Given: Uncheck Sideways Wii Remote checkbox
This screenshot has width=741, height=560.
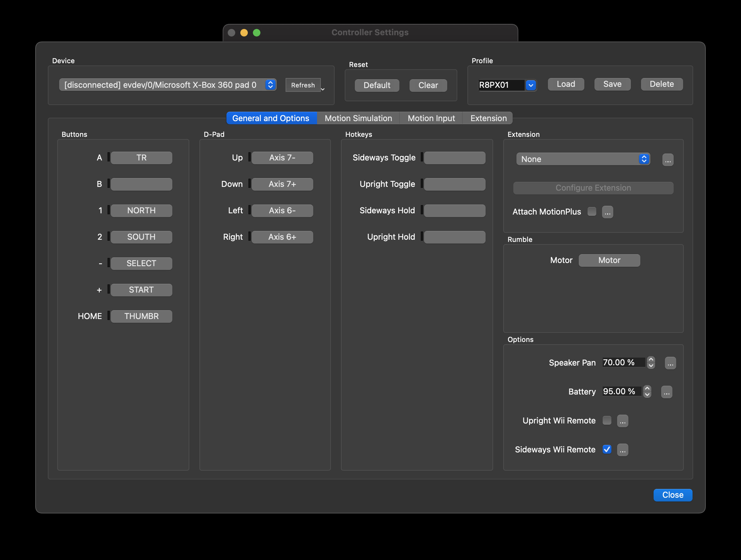Looking at the screenshot, I should tap(607, 449).
